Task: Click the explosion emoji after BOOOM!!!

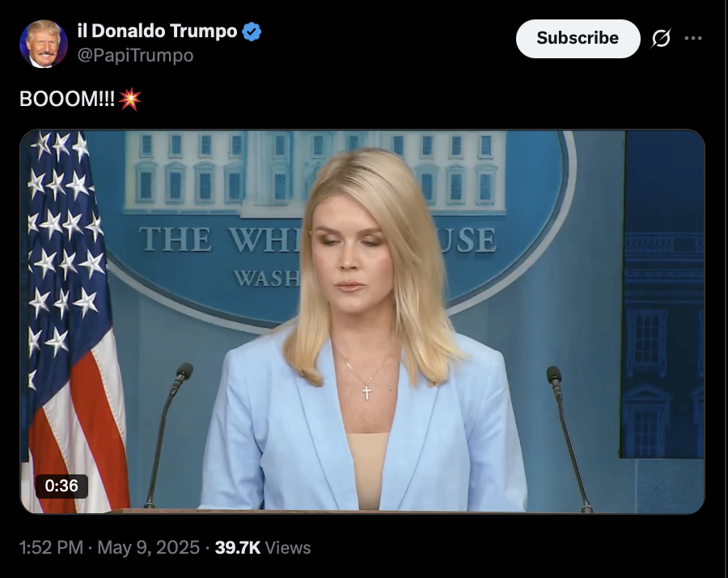Action: (129, 99)
